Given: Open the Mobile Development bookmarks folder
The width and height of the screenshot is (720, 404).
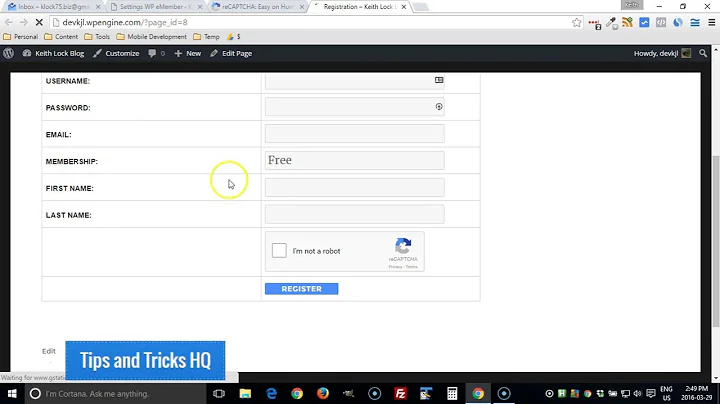Looking at the screenshot, I should click(152, 37).
